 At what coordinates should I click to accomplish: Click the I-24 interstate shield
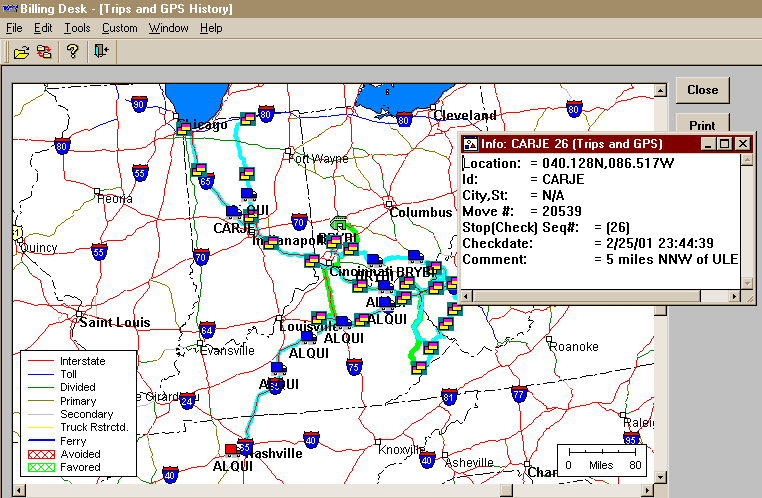tap(187, 400)
